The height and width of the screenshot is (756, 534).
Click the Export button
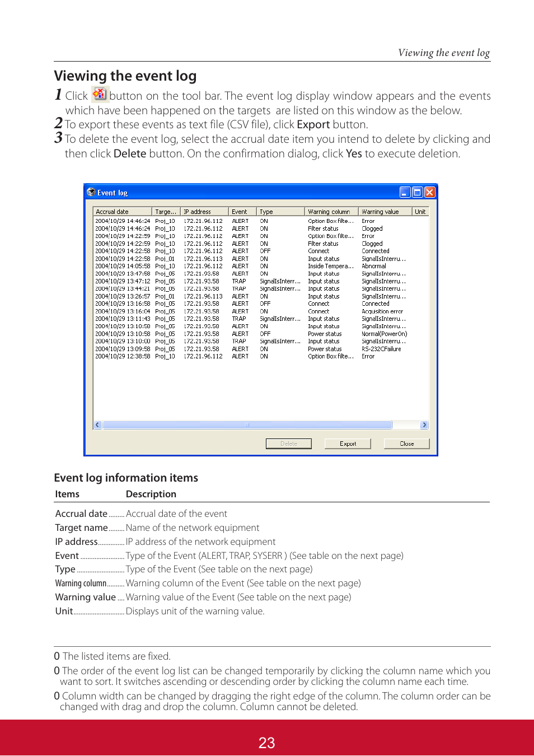pos(348,444)
